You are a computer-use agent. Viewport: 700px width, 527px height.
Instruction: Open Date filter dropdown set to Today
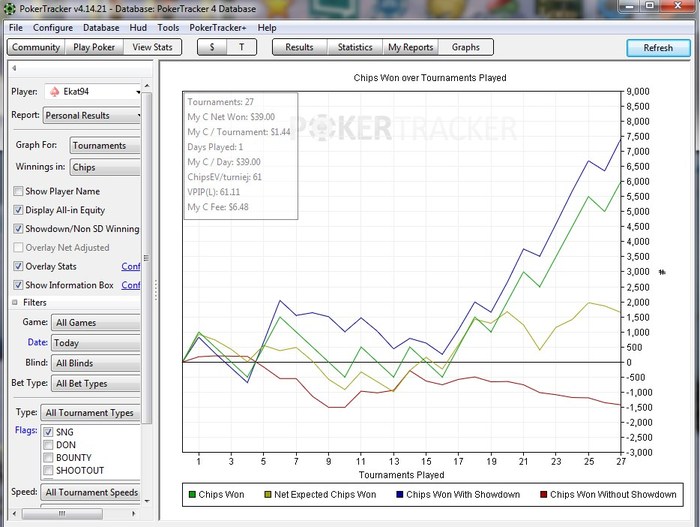(x=96, y=343)
